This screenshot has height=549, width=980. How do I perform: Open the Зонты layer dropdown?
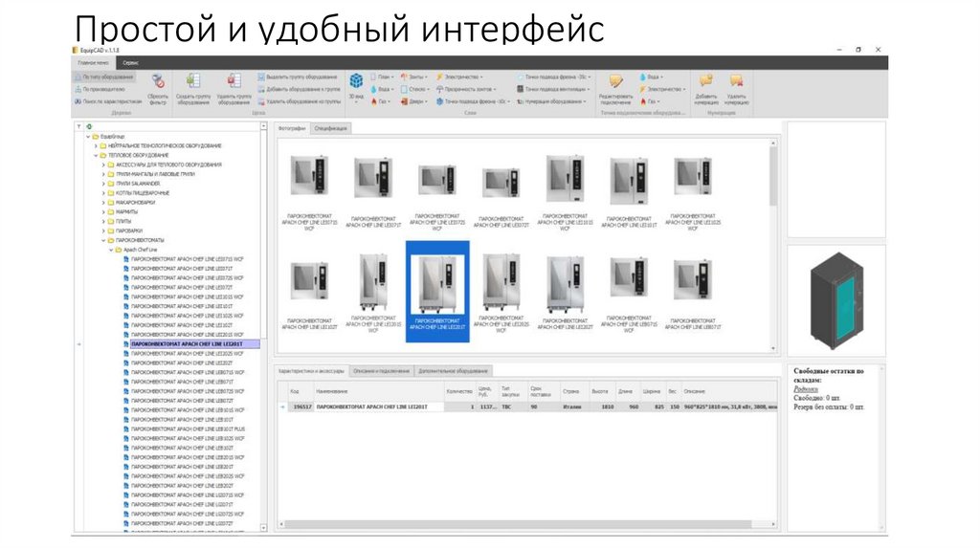[414, 77]
